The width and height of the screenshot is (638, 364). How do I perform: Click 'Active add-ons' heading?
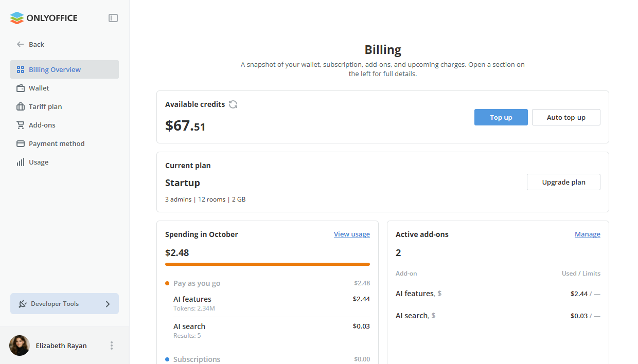click(x=422, y=234)
